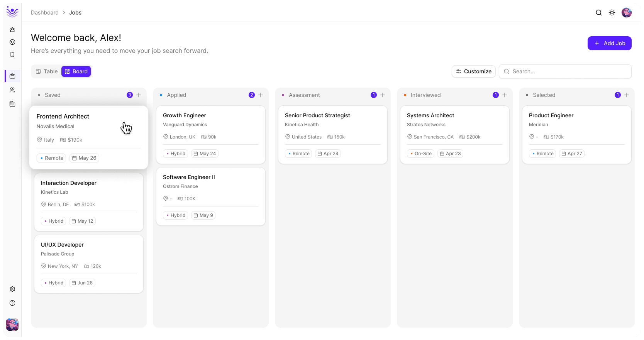The image size is (644, 340).
Task: Open the Senior Product Strategist card
Action: tap(333, 135)
